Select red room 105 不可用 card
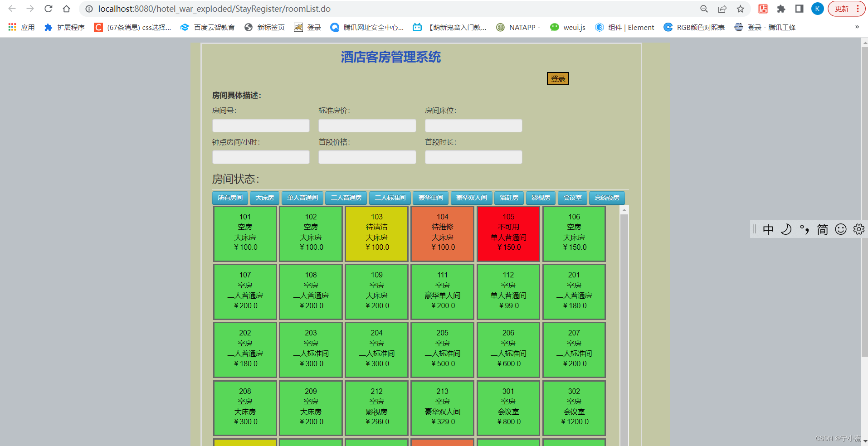The height and width of the screenshot is (446, 868). point(508,234)
